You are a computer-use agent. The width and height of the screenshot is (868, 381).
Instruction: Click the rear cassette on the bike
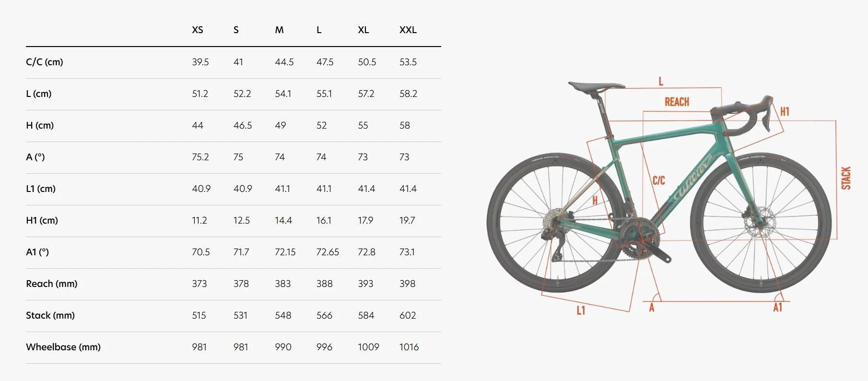554,223
